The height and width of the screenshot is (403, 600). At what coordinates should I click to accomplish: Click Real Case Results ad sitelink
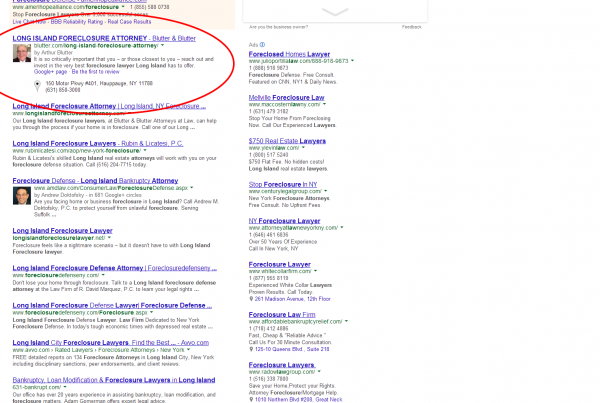[129, 22]
